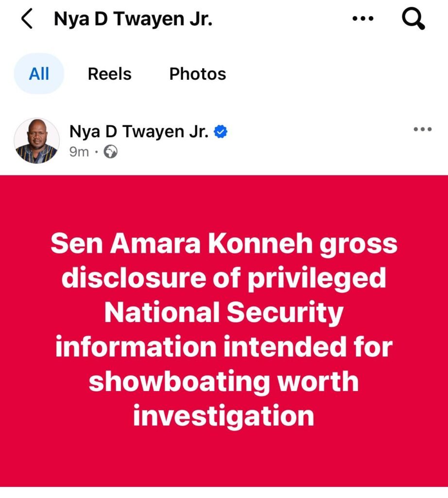Open the post's three-dot options menu
Viewport: 448px width, 498px height.
pos(422,129)
